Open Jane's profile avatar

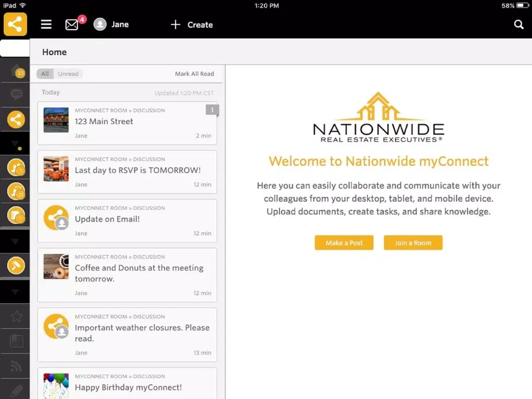click(x=100, y=24)
